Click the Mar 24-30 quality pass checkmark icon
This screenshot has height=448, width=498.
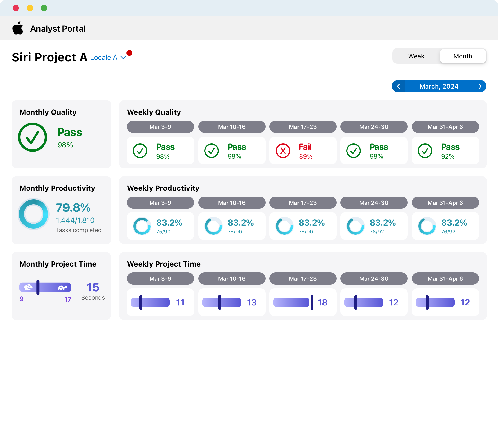[354, 151]
